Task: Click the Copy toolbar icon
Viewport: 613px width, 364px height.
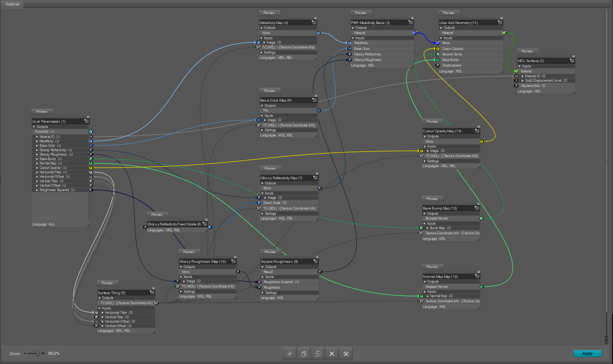Action: point(304,354)
